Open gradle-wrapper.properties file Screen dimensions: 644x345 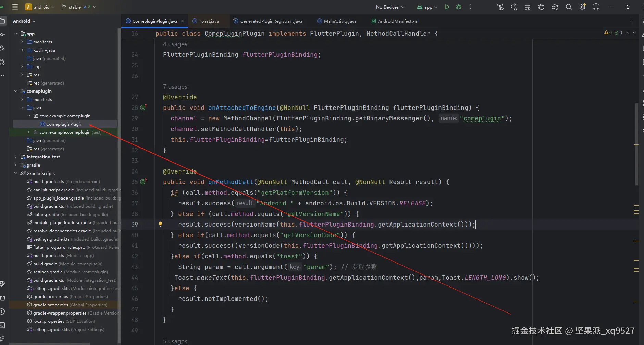(74, 313)
